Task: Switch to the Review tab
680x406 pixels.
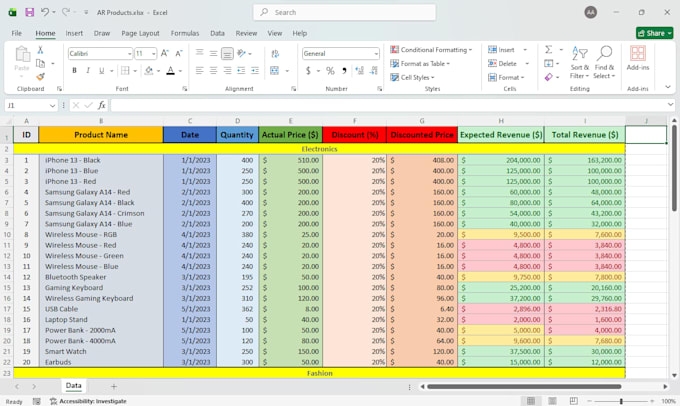Action: (x=246, y=33)
